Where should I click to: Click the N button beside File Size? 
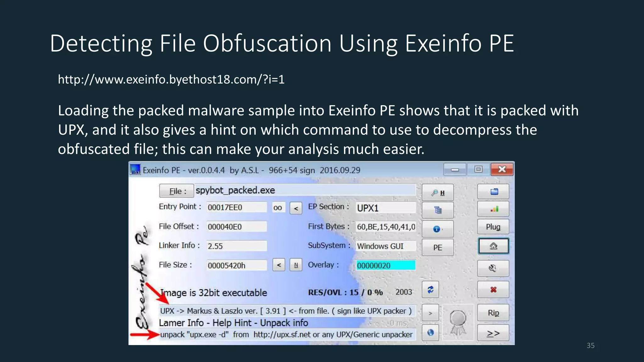click(296, 265)
